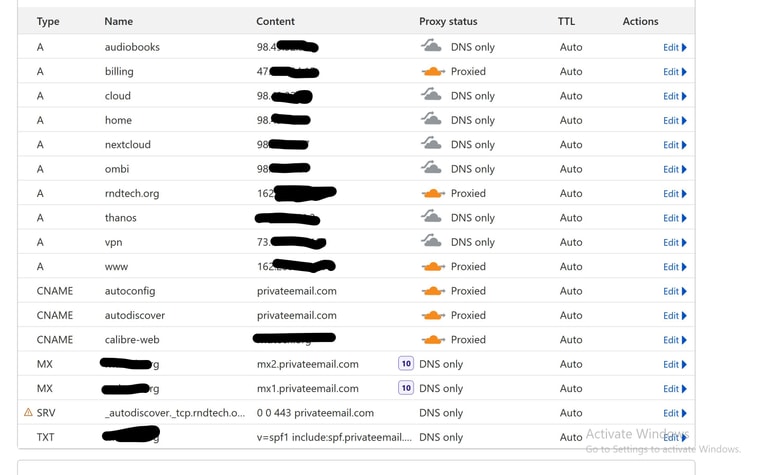Click the gray cloud icon for ombi
Image resolution: width=760 pixels, height=475 pixels.
point(431,168)
